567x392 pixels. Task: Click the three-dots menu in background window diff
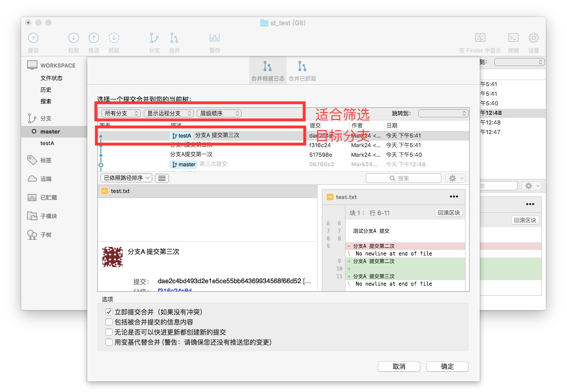[530, 204]
